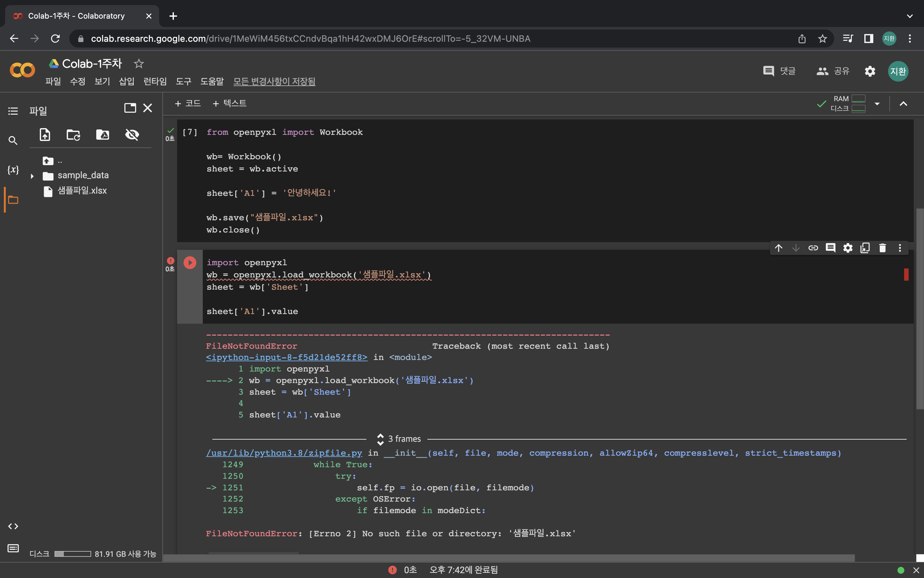Screen dimensions: 924x578
Task: Open the cell editor settings gear
Action: tap(848, 248)
